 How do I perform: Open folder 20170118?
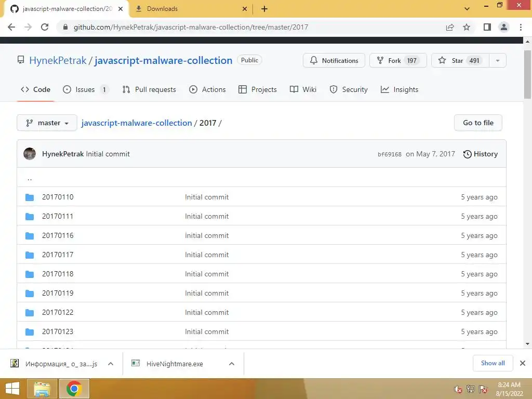58,274
